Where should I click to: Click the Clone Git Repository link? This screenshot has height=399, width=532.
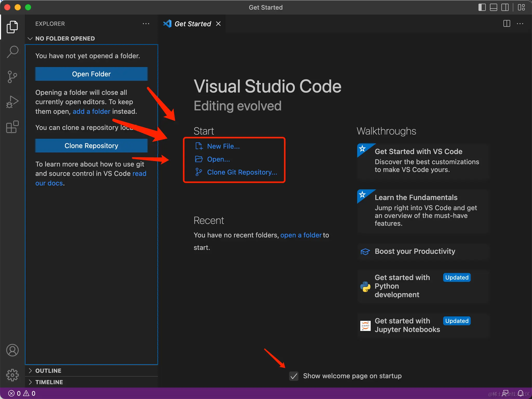click(242, 172)
